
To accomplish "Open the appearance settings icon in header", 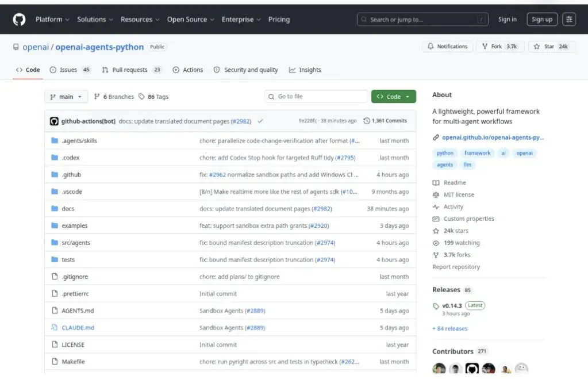I will point(569,20).
